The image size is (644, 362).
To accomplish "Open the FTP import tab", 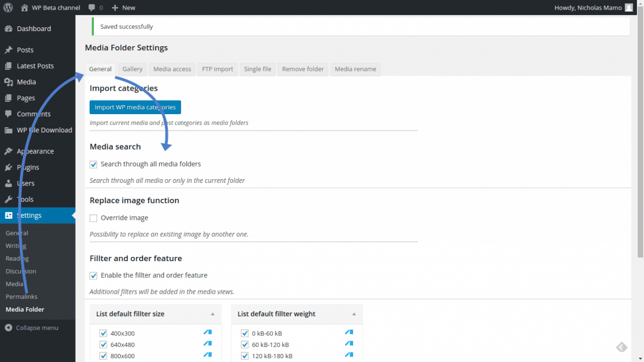I will (217, 69).
